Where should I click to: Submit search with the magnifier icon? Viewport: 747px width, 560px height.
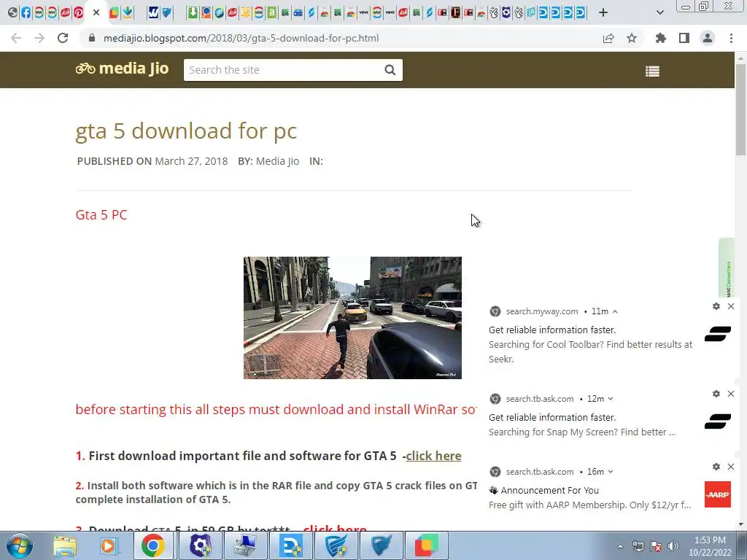(x=390, y=70)
